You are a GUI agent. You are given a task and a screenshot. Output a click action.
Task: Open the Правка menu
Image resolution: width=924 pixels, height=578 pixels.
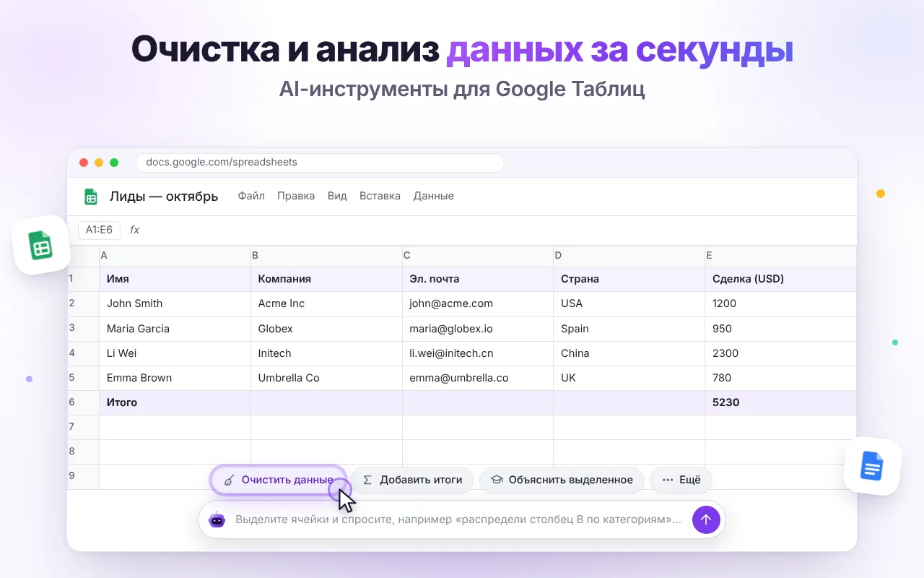[296, 196]
